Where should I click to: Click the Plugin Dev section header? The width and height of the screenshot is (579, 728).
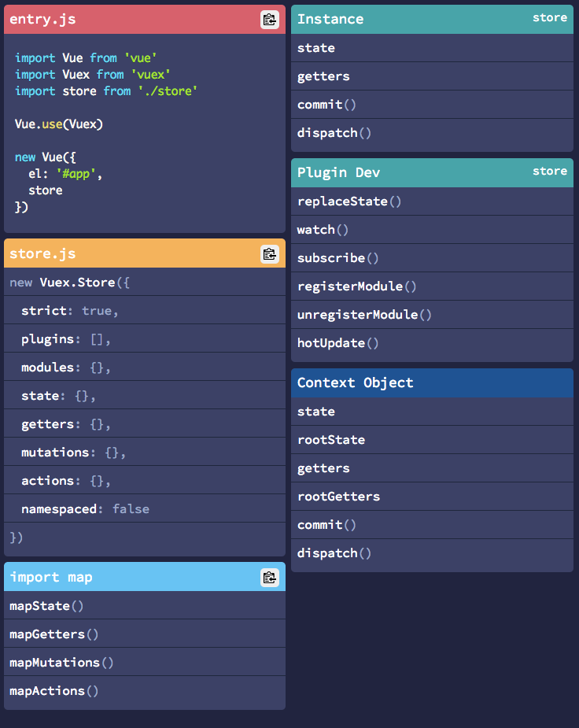pyautogui.click(x=432, y=172)
